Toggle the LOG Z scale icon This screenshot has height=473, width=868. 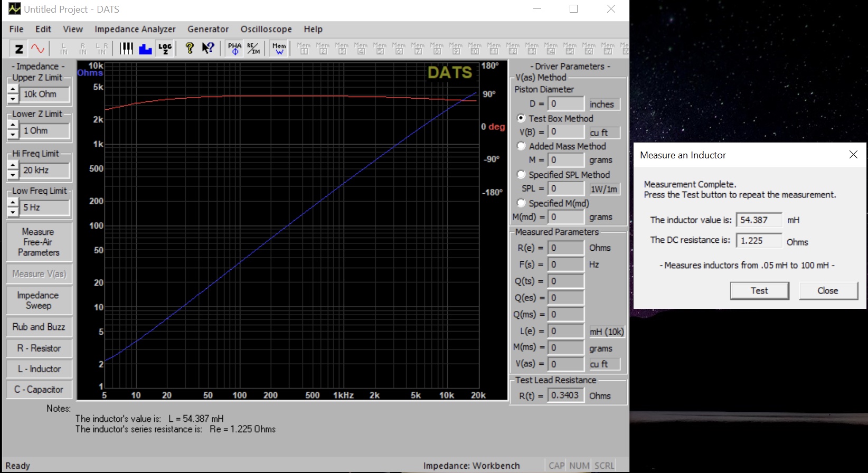coord(165,49)
